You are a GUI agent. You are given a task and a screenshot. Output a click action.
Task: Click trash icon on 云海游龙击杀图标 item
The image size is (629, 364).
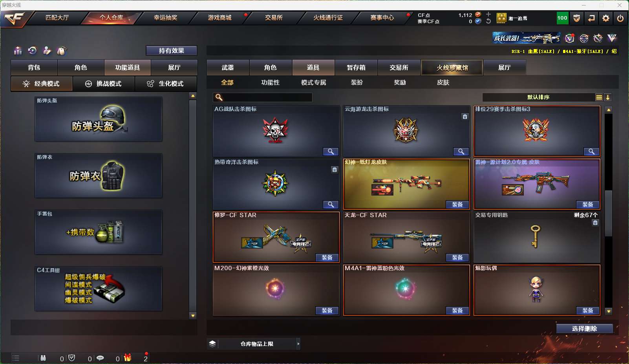[465, 117]
